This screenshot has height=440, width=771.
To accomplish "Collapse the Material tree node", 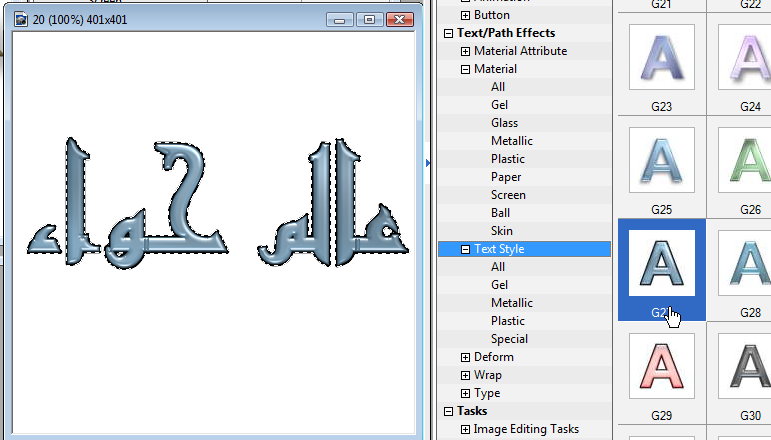I will click(x=465, y=69).
